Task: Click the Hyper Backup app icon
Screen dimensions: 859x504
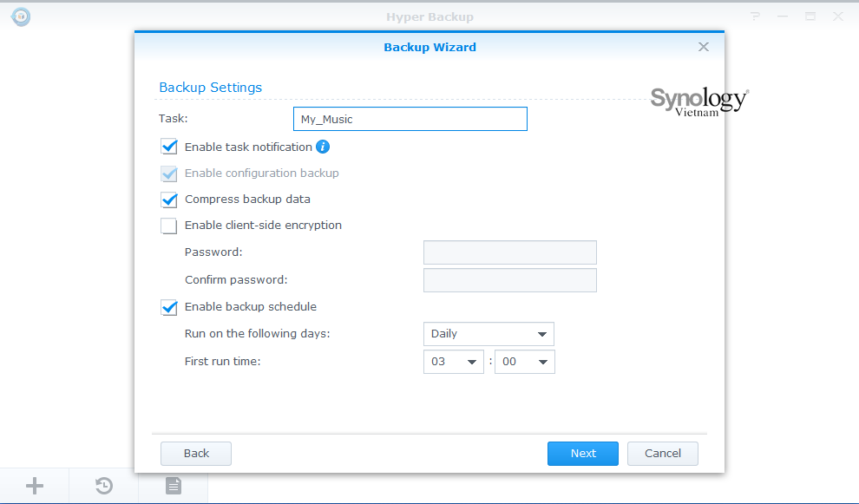Action: pos(20,16)
